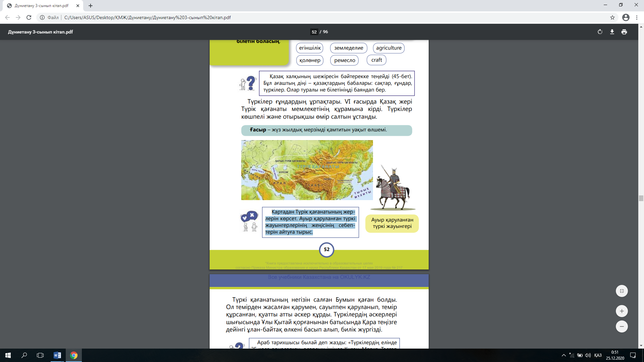Bookmark this page with the star icon
Viewport: 644px width, 362px height.
pos(612,17)
